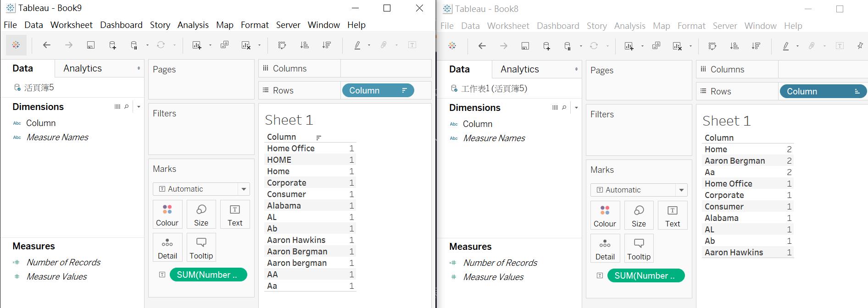Toggle Show Mark Labels icon
This screenshot has height=308, width=868.
pos(412,45)
